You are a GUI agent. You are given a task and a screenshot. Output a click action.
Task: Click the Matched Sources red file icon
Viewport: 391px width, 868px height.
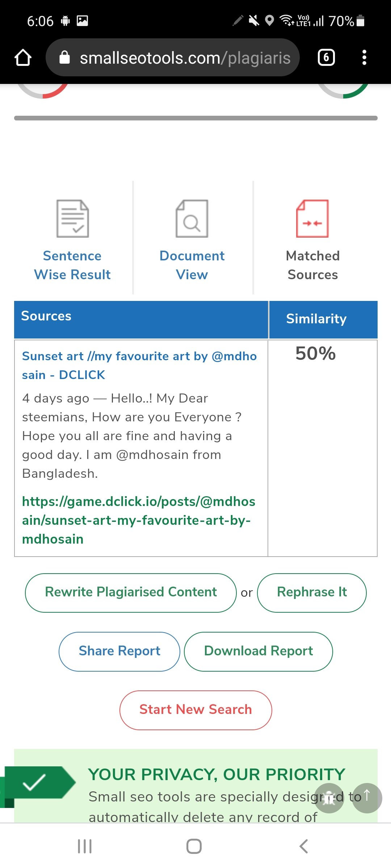[x=312, y=218]
